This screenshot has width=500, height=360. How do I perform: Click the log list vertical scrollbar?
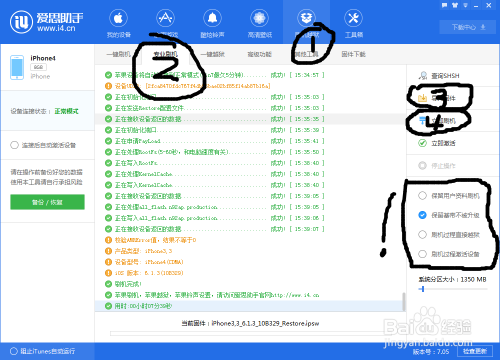(404, 302)
